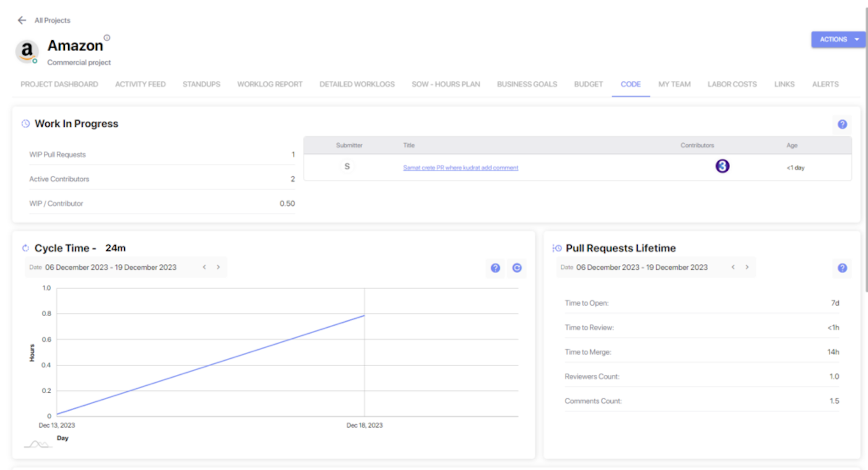
Task: Go to previous Pull Requests Lifetime date range
Action: point(733,267)
